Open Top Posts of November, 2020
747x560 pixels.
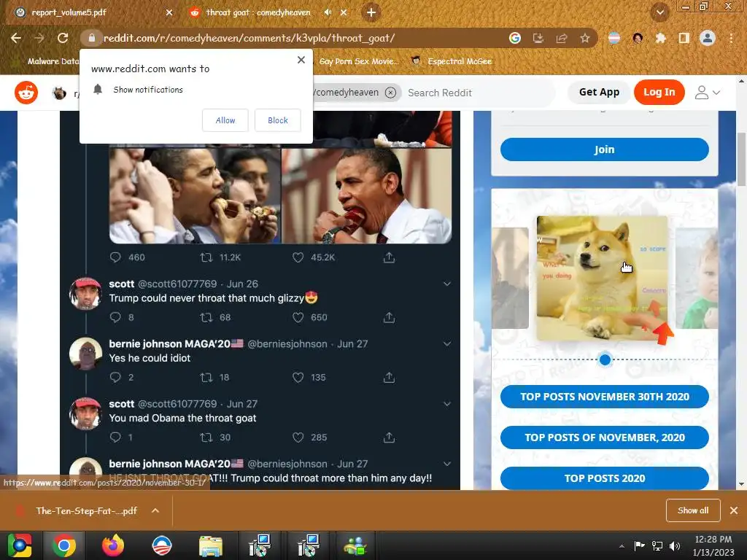(604, 437)
